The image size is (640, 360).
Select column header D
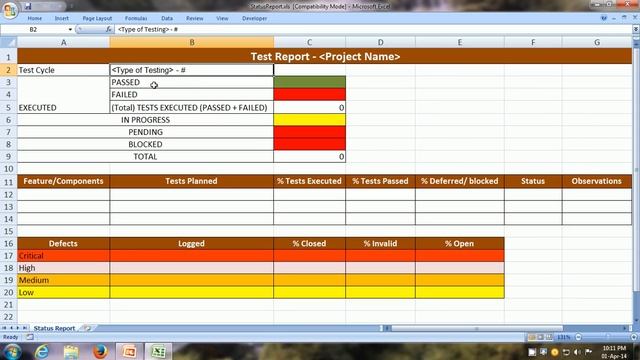tap(380, 42)
